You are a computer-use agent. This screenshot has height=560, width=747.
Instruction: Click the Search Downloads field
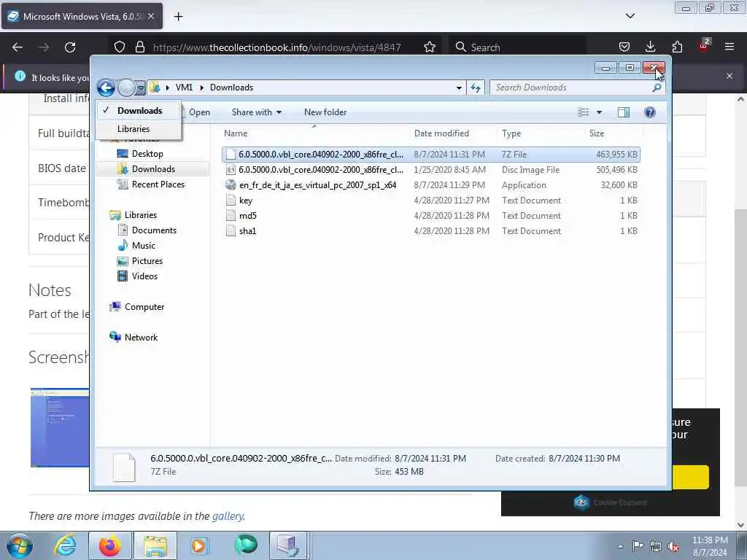click(x=572, y=87)
